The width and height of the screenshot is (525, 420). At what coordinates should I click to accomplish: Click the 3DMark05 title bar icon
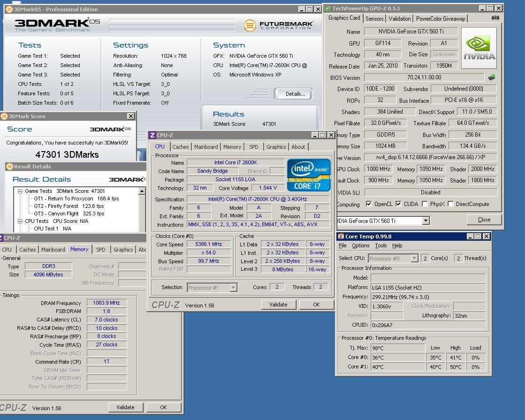(10, 9)
